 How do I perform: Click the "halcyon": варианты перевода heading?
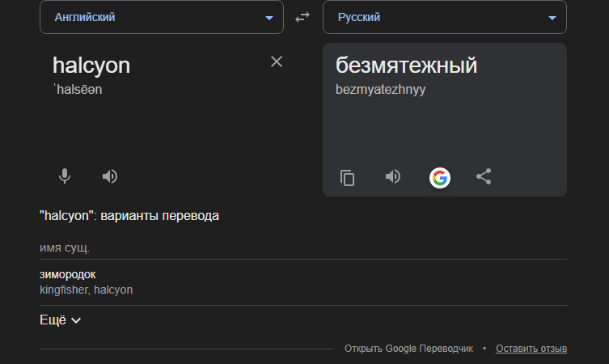point(129,216)
